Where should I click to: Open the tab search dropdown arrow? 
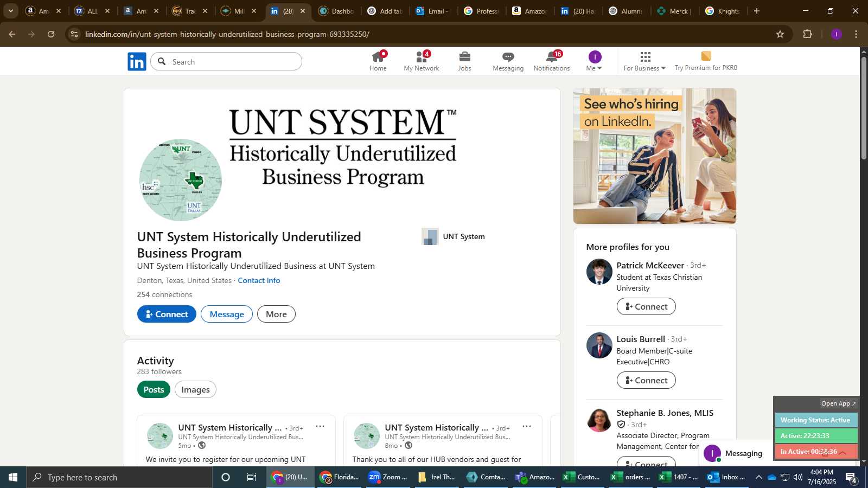click(x=10, y=11)
